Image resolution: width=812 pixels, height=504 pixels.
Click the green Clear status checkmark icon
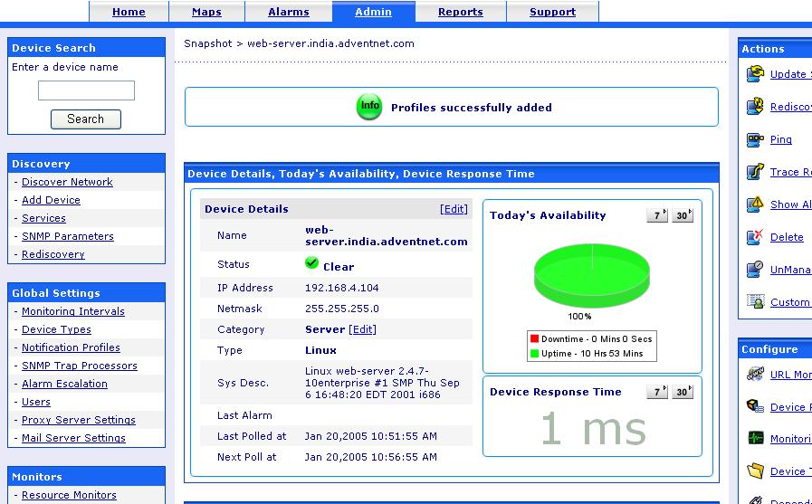pyautogui.click(x=311, y=263)
